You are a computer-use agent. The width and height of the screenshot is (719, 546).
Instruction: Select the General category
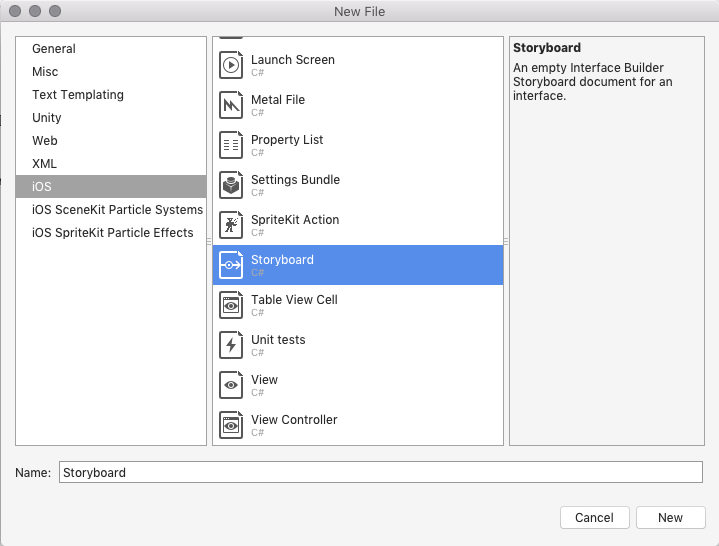111,49
